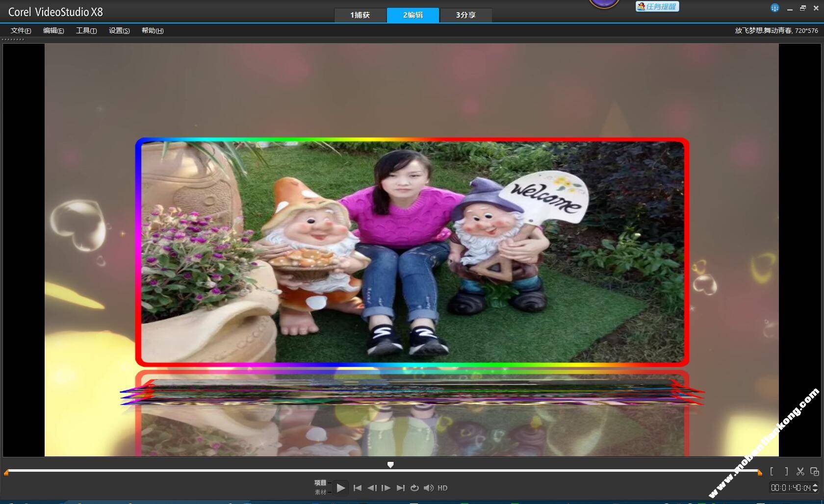Open the 编辑(E) Edit menu
Viewport: 824px width, 504px height.
click(53, 30)
